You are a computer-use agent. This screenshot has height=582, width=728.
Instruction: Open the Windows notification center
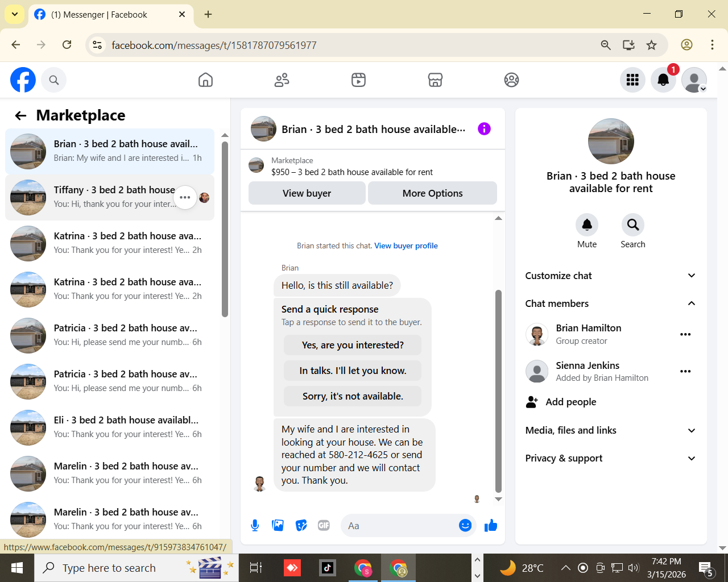[x=706, y=568]
